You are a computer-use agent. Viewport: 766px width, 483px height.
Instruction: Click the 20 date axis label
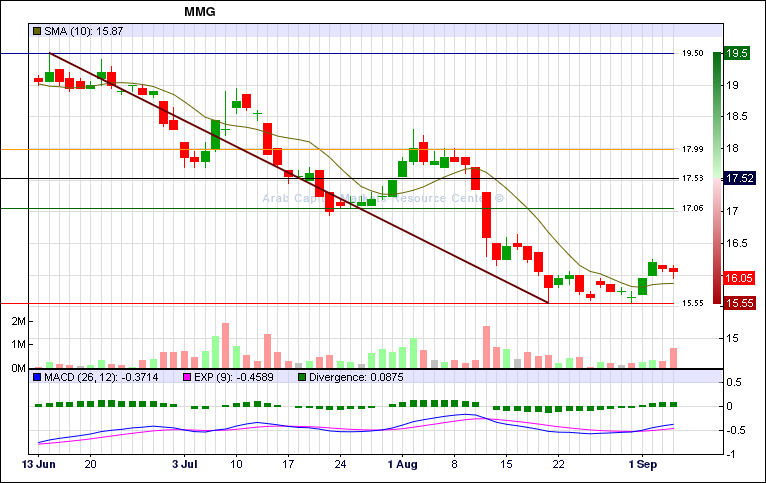[90, 464]
